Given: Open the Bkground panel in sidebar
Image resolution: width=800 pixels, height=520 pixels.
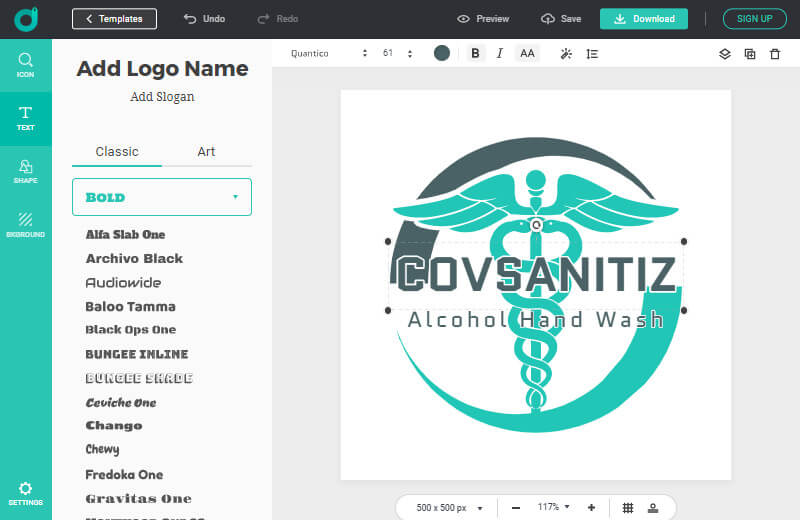Looking at the screenshot, I should [26, 224].
